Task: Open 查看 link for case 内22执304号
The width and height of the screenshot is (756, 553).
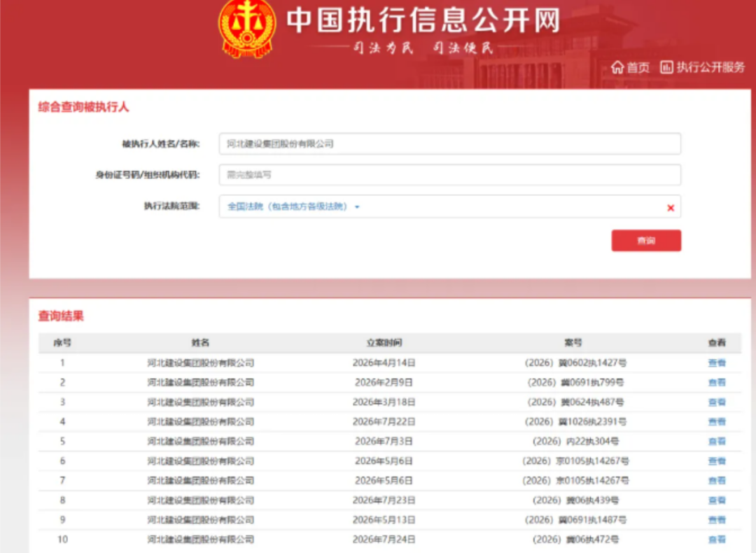Action: point(717,441)
